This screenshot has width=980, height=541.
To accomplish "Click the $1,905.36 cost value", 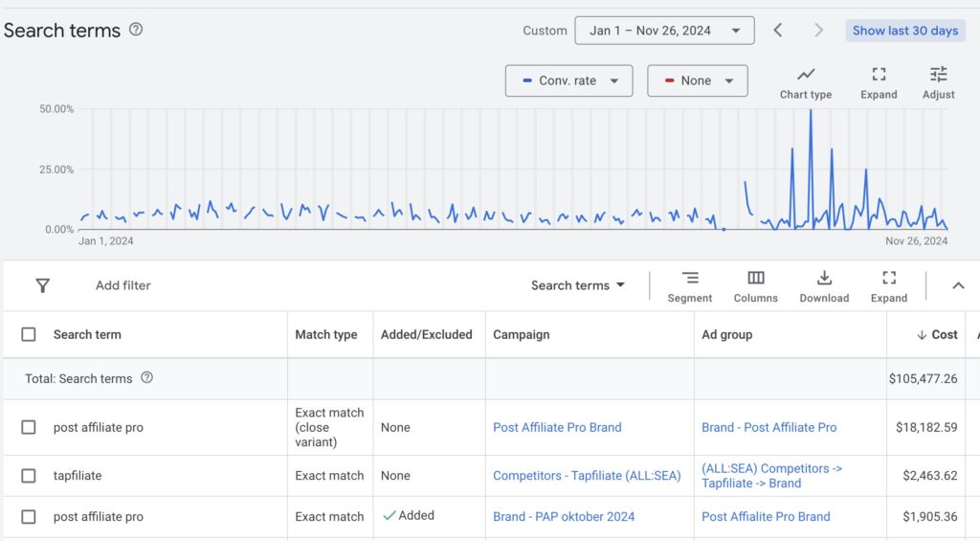I will pos(929,517).
